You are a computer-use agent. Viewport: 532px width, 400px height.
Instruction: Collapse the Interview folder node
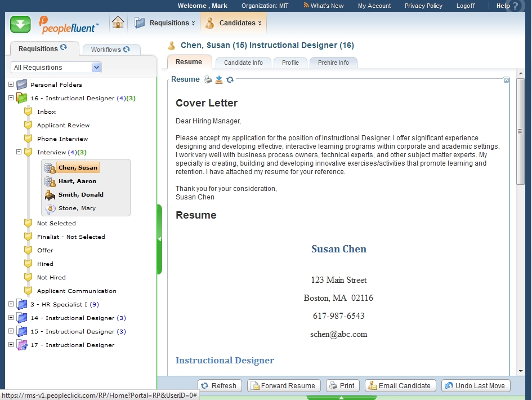tap(19, 152)
